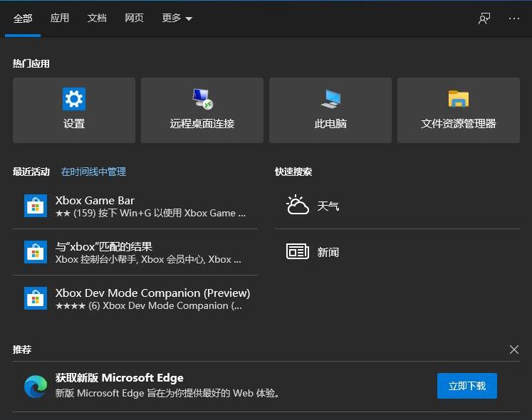The width and height of the screenshot is (532, 420).
Task: Expand the 更多 dropdown
Action: point(177,18)
